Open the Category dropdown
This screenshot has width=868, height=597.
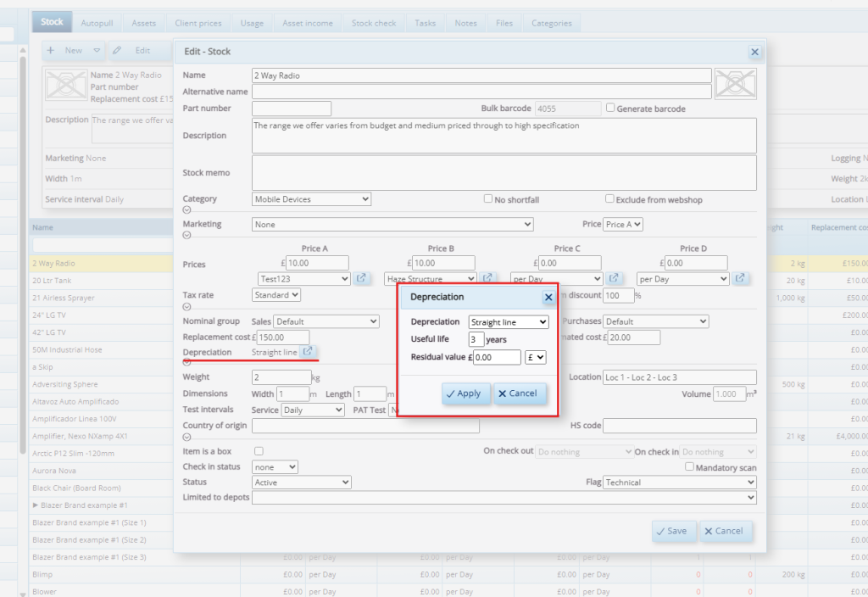click(311, 198)
